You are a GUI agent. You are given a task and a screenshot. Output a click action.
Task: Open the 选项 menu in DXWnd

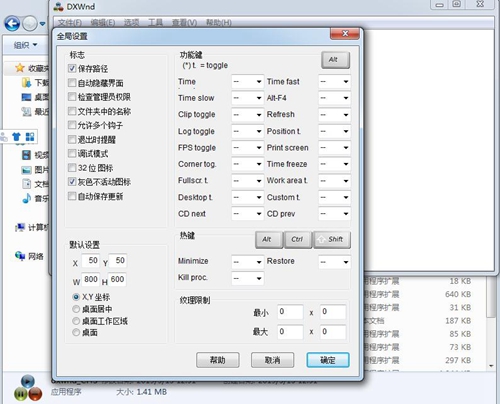(131, 23)
